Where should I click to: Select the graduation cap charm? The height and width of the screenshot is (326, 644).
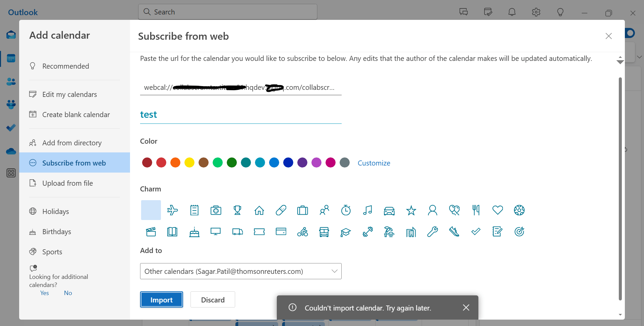(x=346, y=232)
